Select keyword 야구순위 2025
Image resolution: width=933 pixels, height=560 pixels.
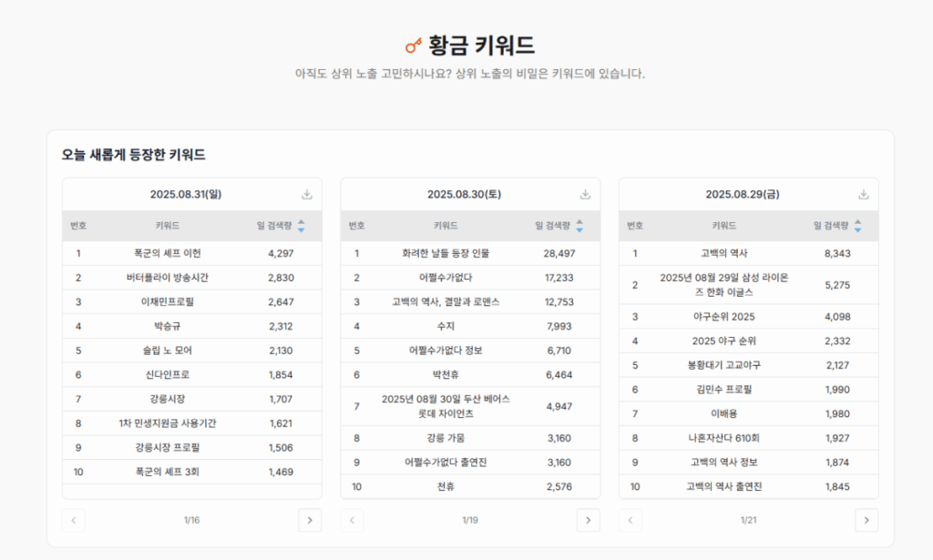tap(724, 317)
